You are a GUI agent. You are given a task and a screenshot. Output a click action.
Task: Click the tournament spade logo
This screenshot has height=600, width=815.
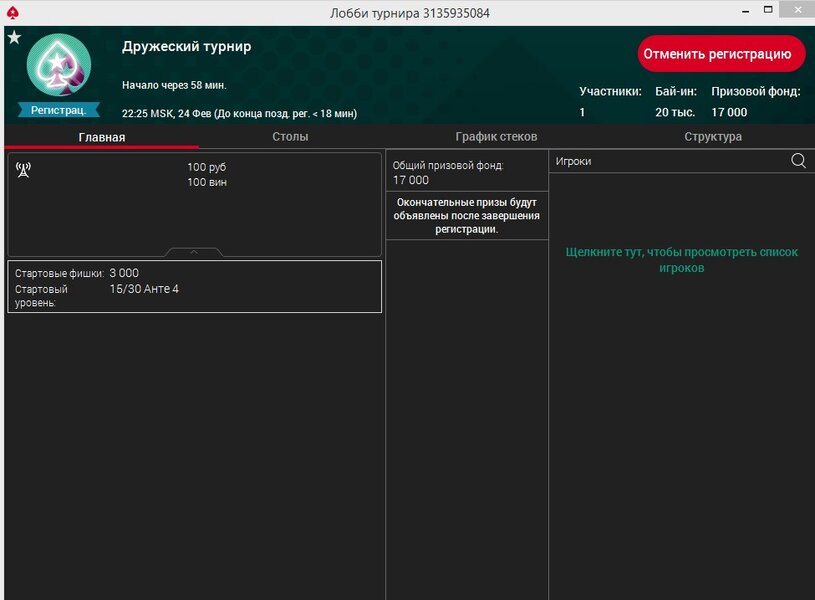click(x=58, y=66)
